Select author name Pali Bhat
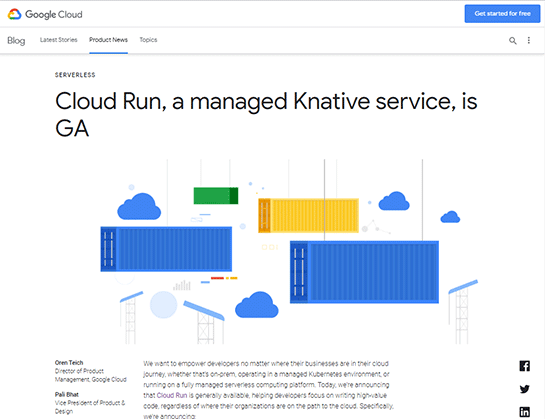The width and height of the screenshot is (545, 419). [67, 394]
